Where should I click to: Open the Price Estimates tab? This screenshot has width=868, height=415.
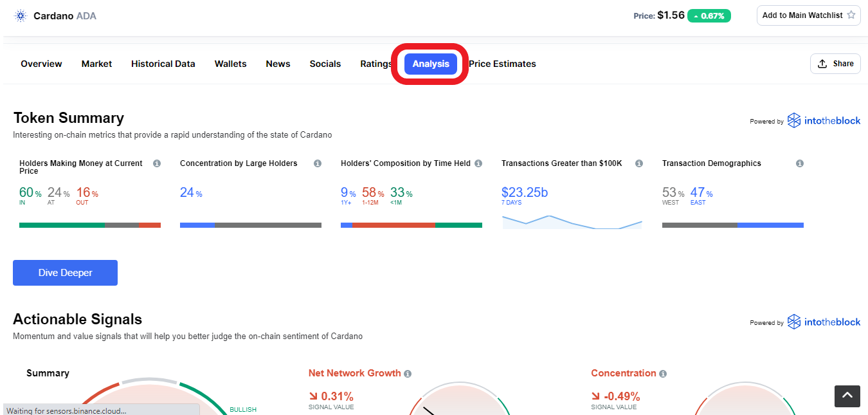click(x=502, y=64)
